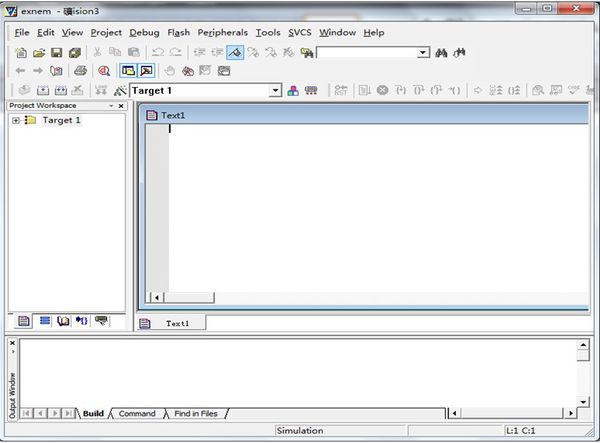Click the Text1 editor title bar
This screenshot has height=443, width=600.
coord(366,115)
